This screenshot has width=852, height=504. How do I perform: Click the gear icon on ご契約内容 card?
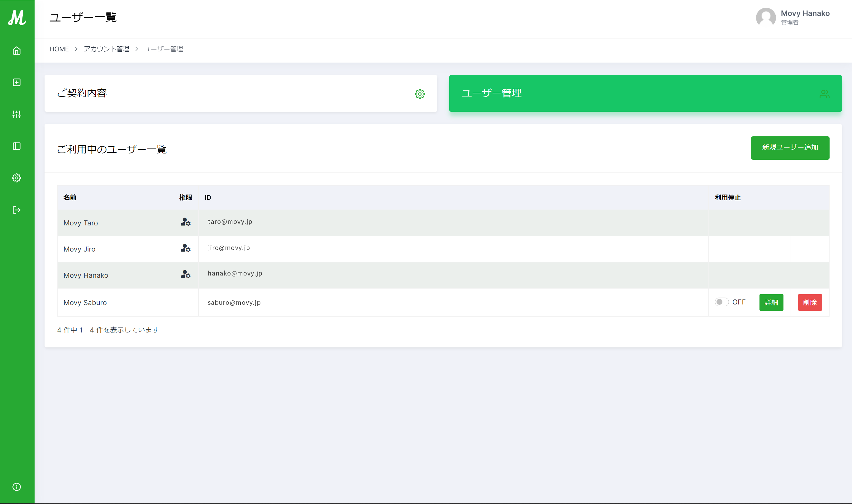click(420, 94)
